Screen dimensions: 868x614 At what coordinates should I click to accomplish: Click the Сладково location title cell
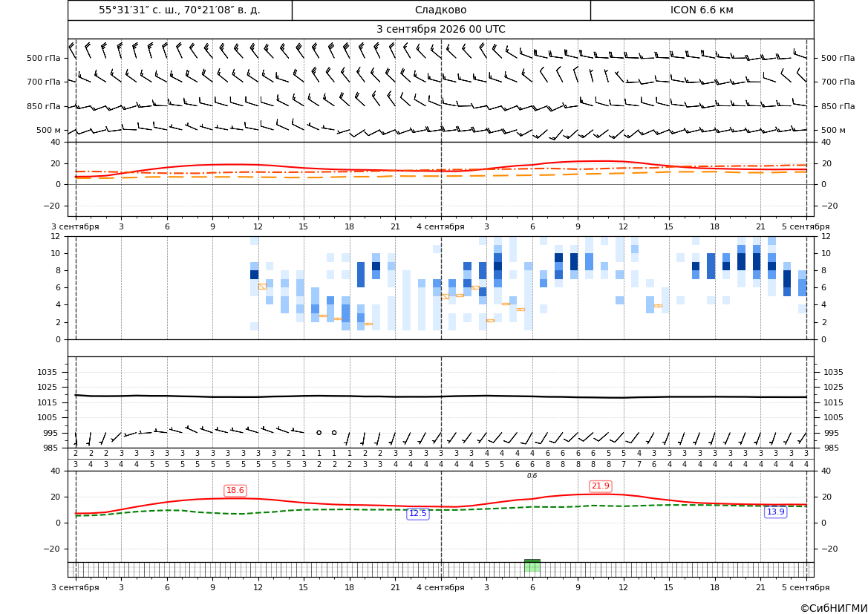pos(441,10)
